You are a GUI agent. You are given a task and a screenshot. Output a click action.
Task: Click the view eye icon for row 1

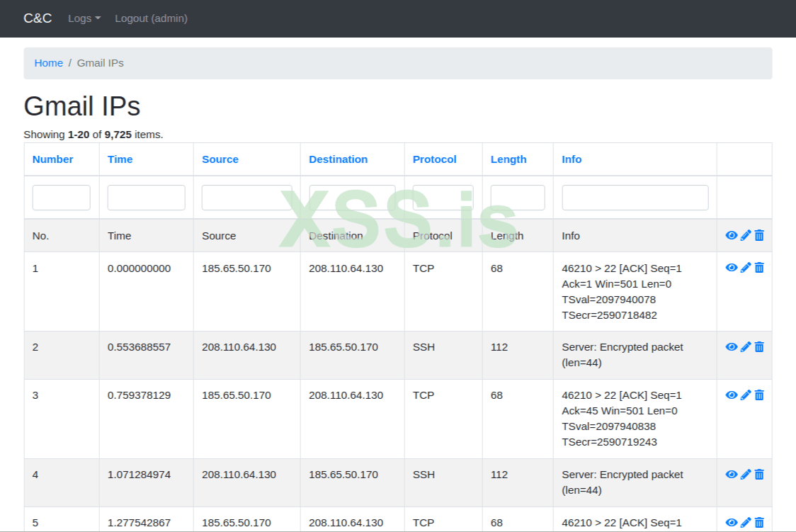[732, 267]
